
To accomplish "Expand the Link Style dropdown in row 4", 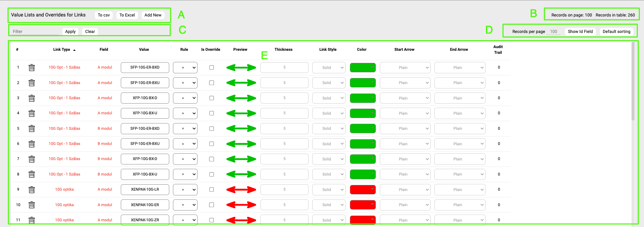I will 329,113.
